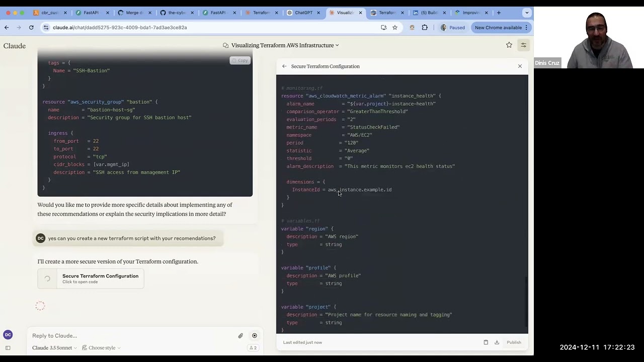Screen dimensions: 644x362
Task: Stop Claude's response generation
Action: 255,336
